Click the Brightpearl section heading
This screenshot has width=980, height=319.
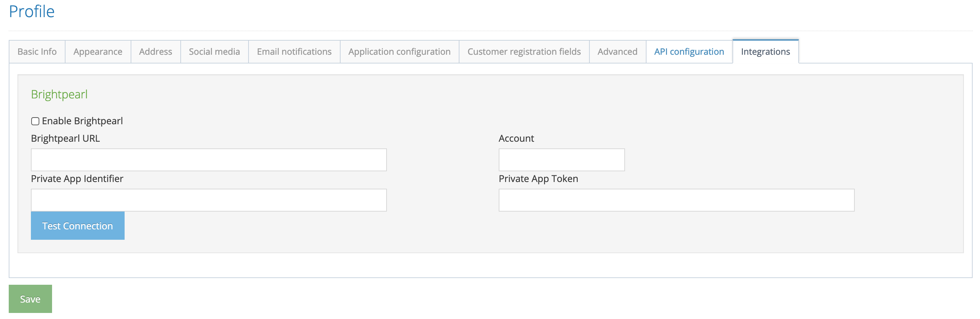pos(59,94)
